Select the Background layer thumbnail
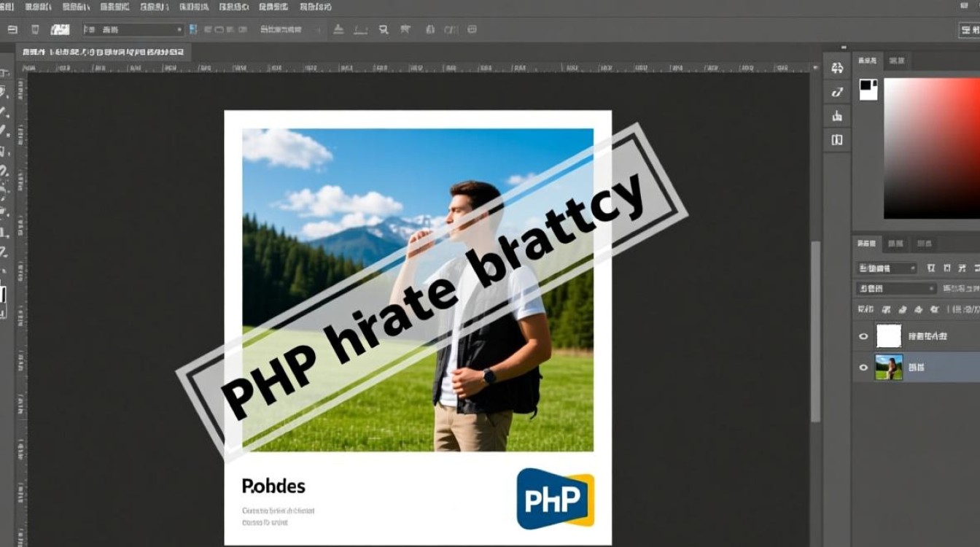 889,367
